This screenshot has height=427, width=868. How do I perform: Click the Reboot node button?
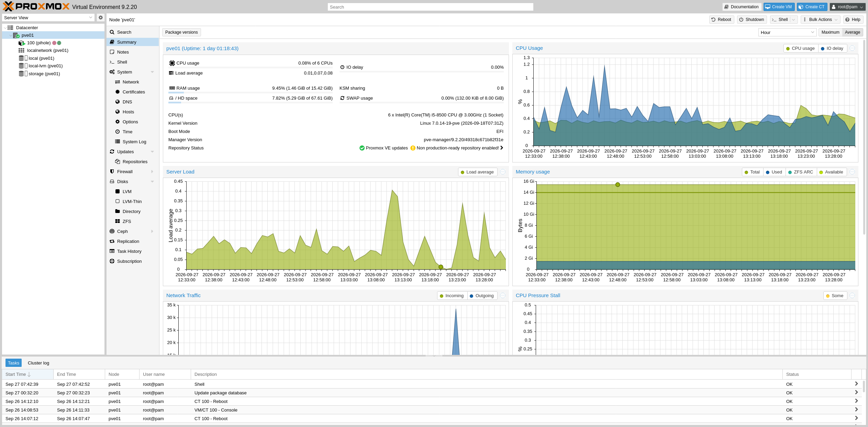tap(721, 20)
